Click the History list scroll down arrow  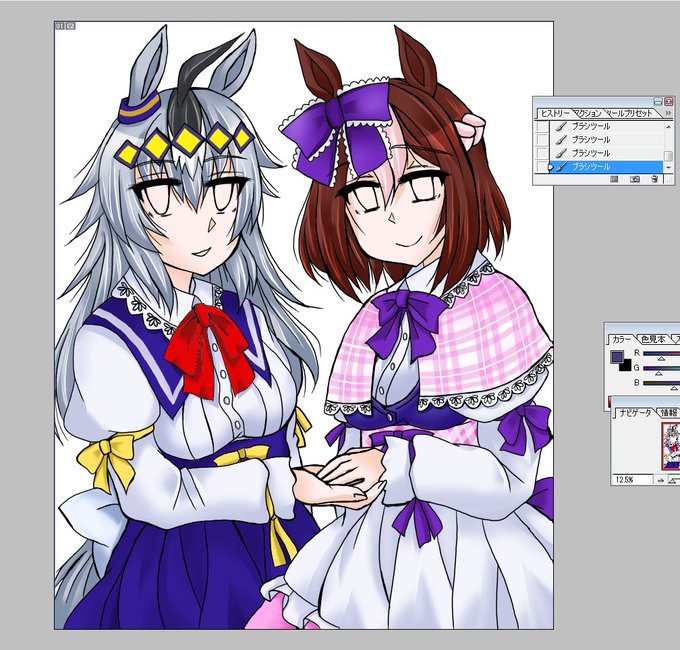(668, 167)
